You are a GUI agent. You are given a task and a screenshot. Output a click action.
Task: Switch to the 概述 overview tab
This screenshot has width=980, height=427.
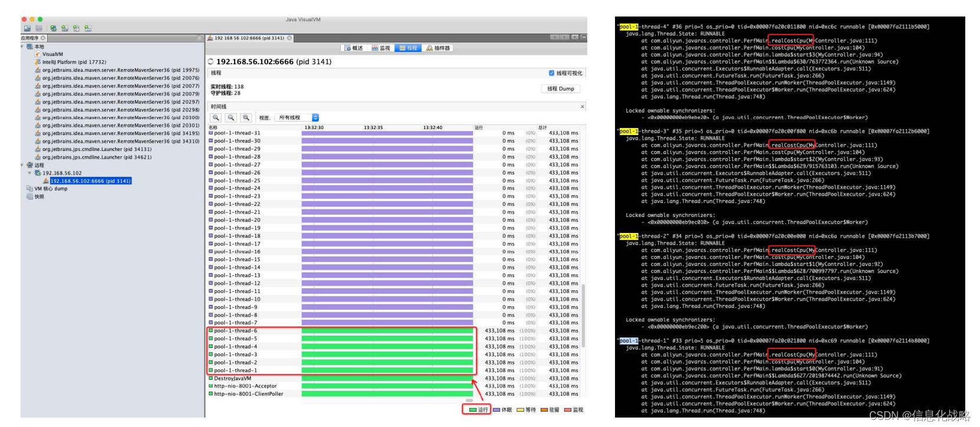(x=354, y=48)
